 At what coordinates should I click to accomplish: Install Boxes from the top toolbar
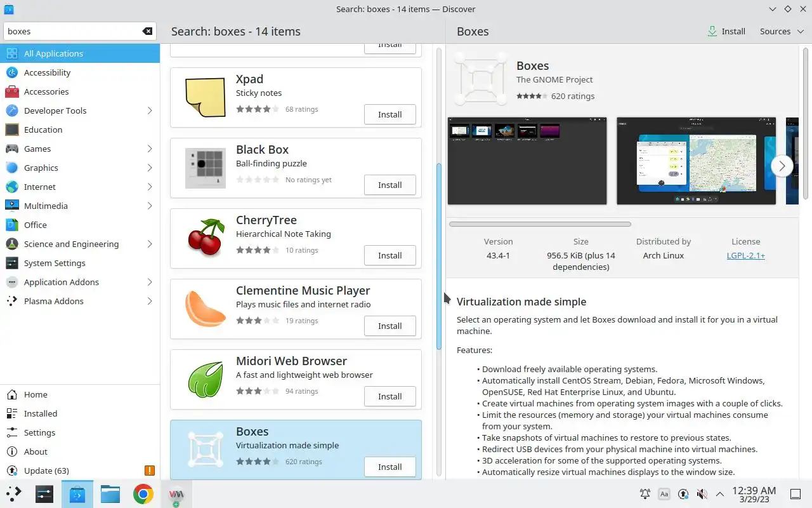click(726, 31)
